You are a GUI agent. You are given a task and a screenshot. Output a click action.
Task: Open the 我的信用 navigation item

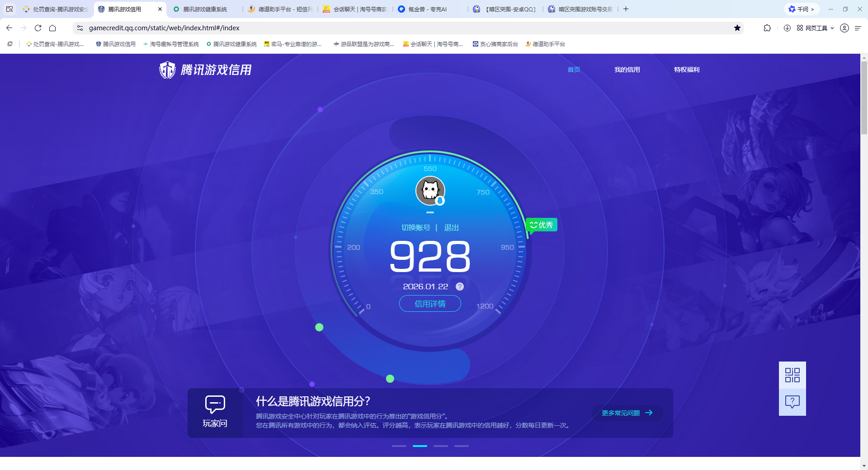click(x=627, y=70)
